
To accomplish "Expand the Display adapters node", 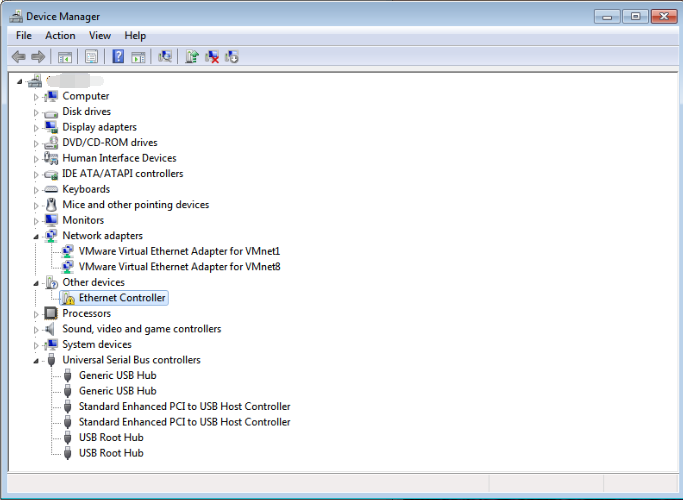I will (36, 128).
